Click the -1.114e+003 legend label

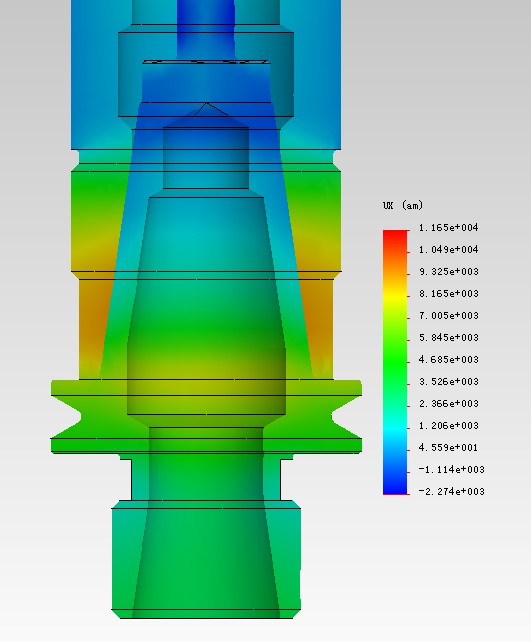pos(451,469)
